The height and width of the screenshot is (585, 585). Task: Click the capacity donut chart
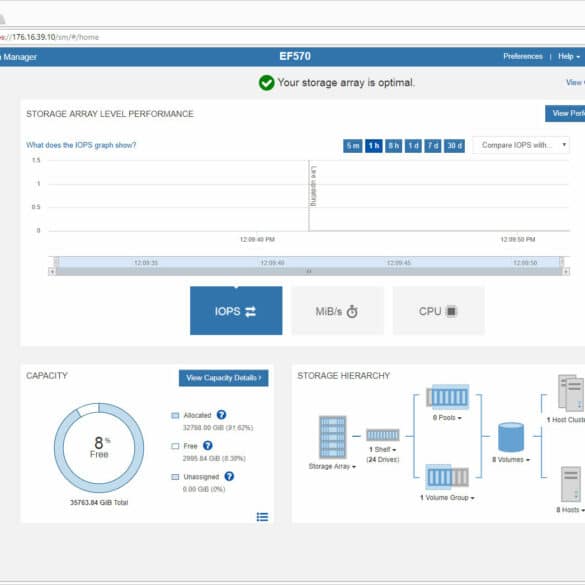click(x=99, y=448)
